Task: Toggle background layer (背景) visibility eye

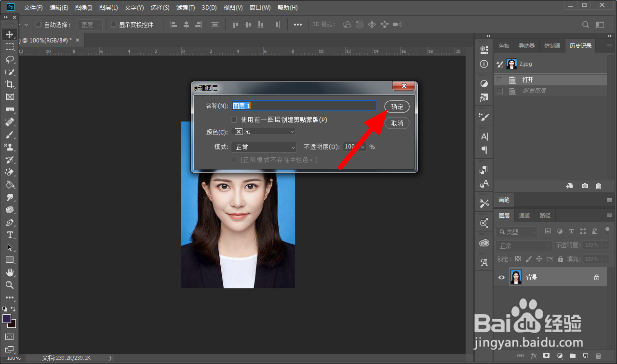Action: point(501,277)
